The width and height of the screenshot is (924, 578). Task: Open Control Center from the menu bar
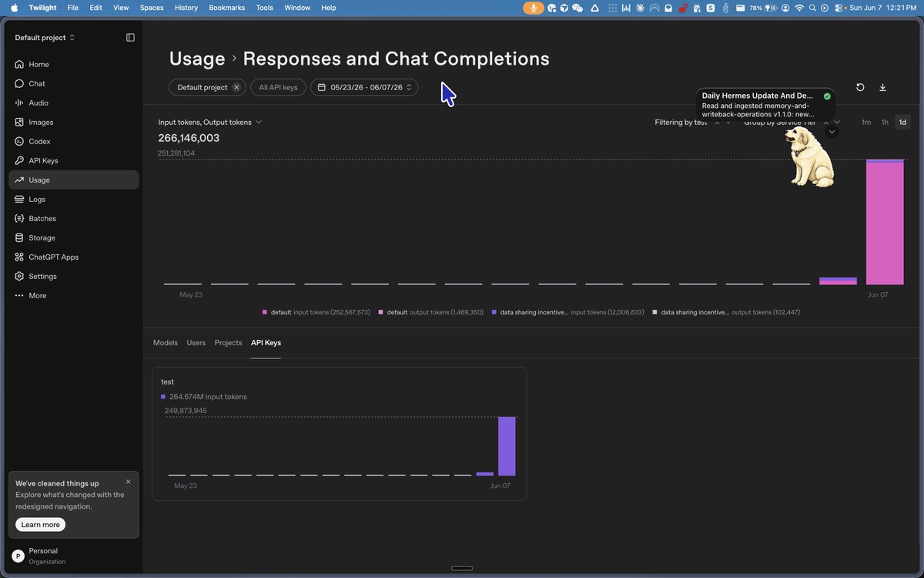839,8
